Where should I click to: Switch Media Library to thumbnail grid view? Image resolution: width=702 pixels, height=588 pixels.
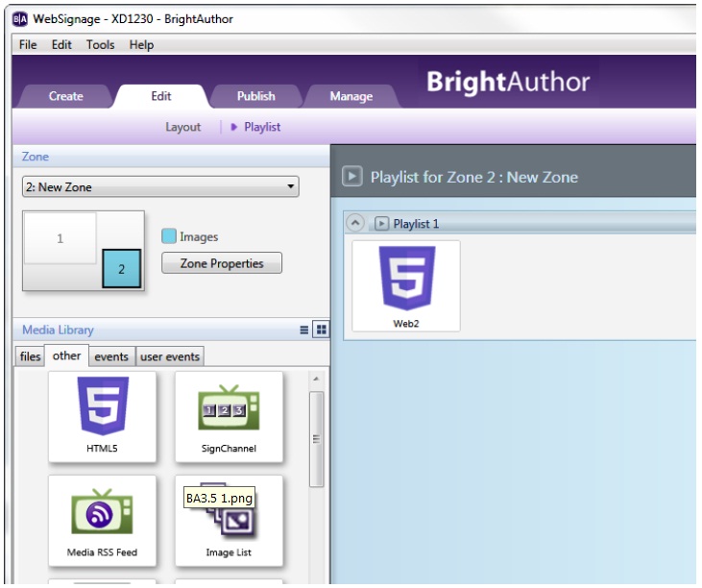[x=321, y=330]
